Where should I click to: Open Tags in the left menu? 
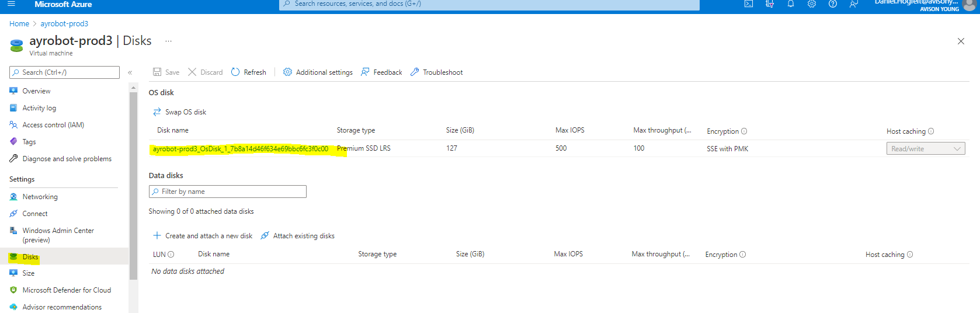29,142
